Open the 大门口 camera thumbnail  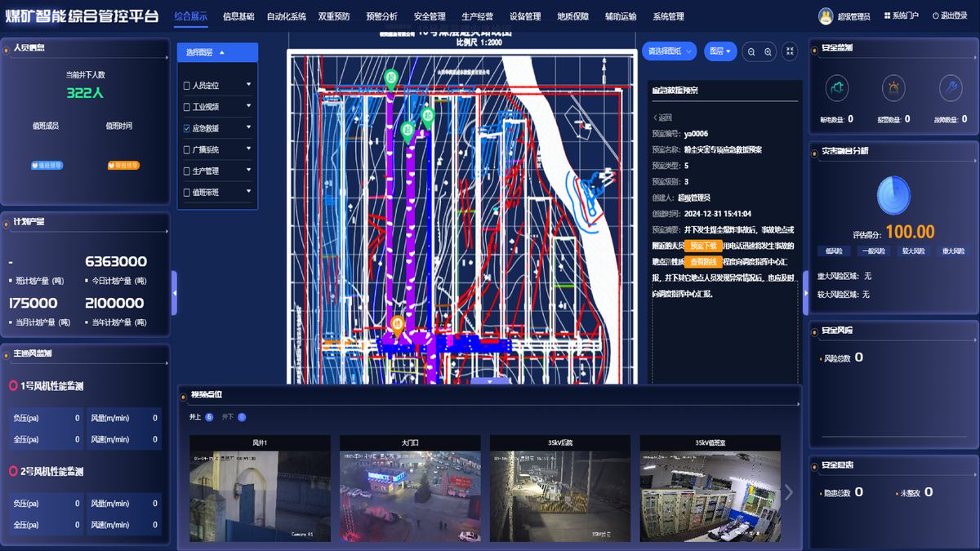point(410,488)
